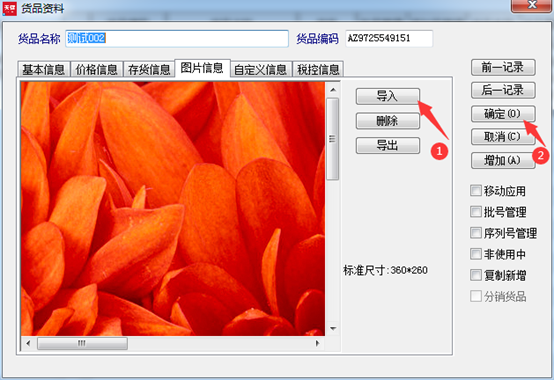Close the 货品资料 window
Viewport: 554px width, 380px height.
[x=531, y=5]
